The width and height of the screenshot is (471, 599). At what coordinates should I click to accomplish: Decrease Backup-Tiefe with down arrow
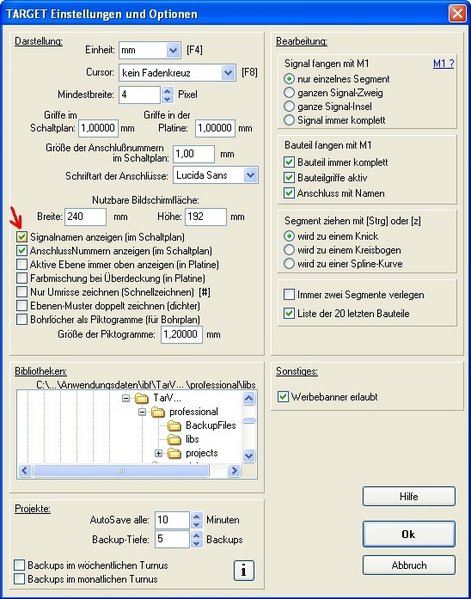coord(196,543)
